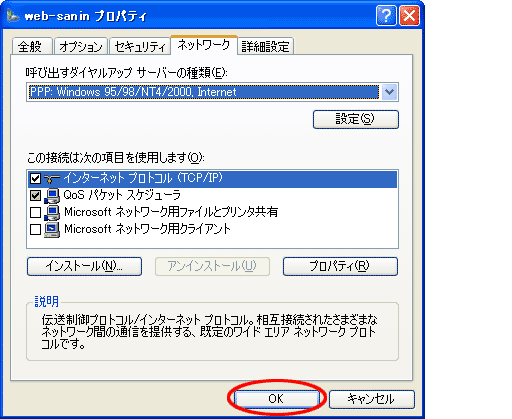This screenshot has width=512, height=419.
Task: Close the web-sanin properties dialog
Action: click(x=409, y=16)
